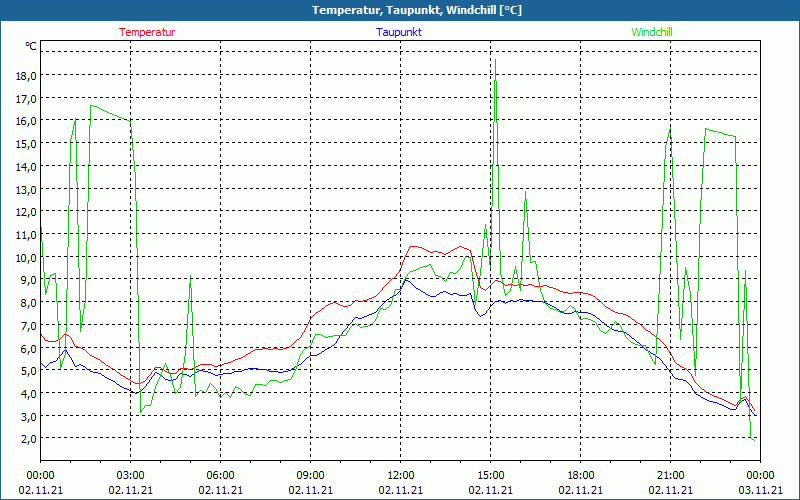Screen dimensions: 800x500
Task: Click the 6,0 y-axis value label
Action: coord(25,348)
